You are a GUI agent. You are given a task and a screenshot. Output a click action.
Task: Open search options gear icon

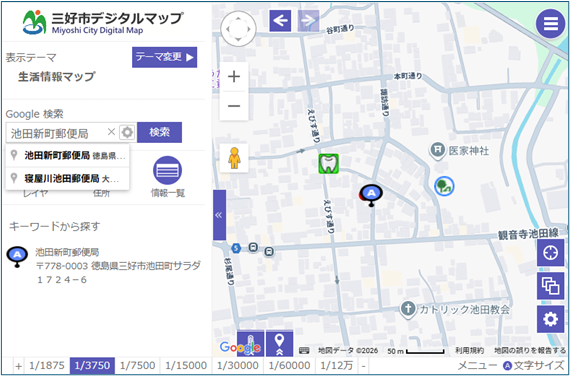127,132
